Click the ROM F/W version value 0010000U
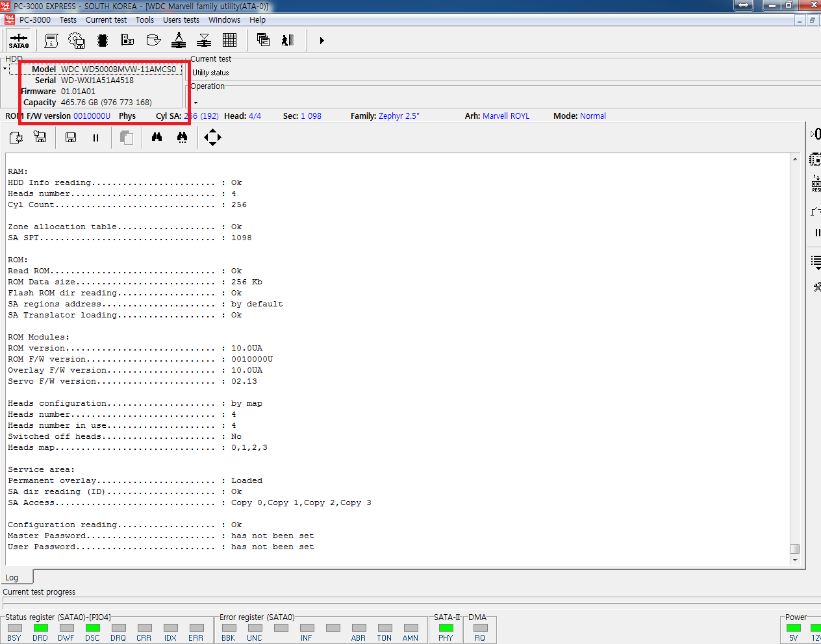This screenshot has width=821, height=644. coord(92,116)
